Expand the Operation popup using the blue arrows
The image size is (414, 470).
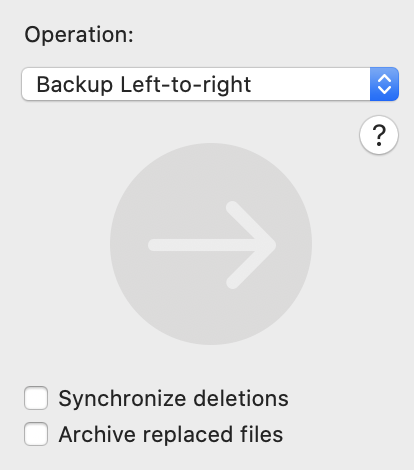[x=384, y=84]
